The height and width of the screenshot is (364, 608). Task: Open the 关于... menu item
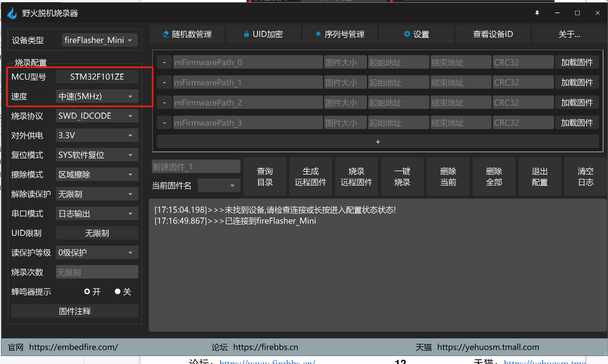pos(569,34)
